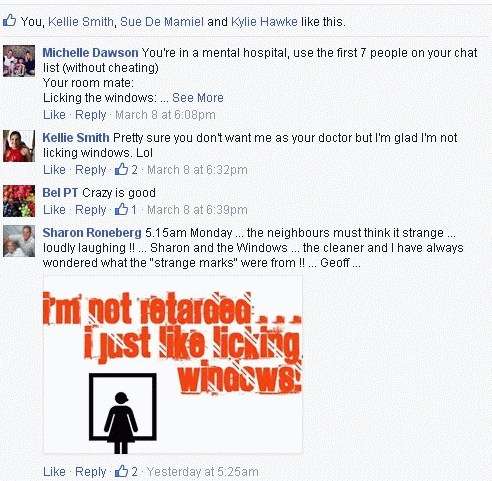Open Michelle Dawson's profile picture

click(x=19, y=61)
